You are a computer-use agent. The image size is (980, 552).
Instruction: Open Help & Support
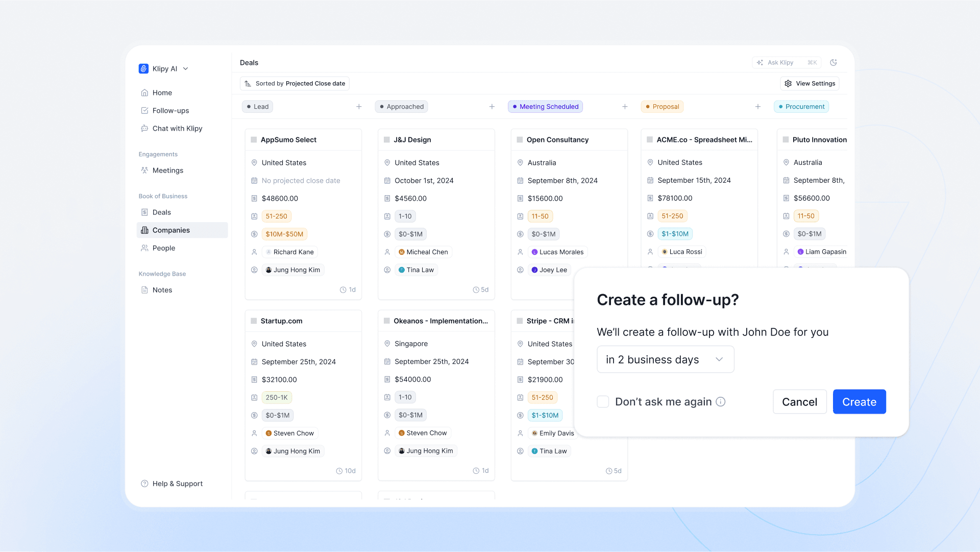tap(177, 484)
